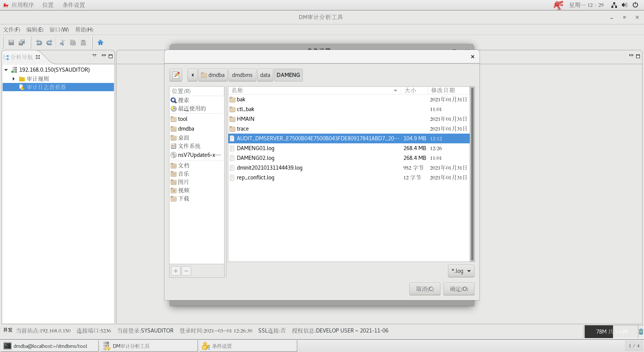This screenshot has width=644, height=352.
Task: Go to data in path bar
Action: [x=265, y=75]
